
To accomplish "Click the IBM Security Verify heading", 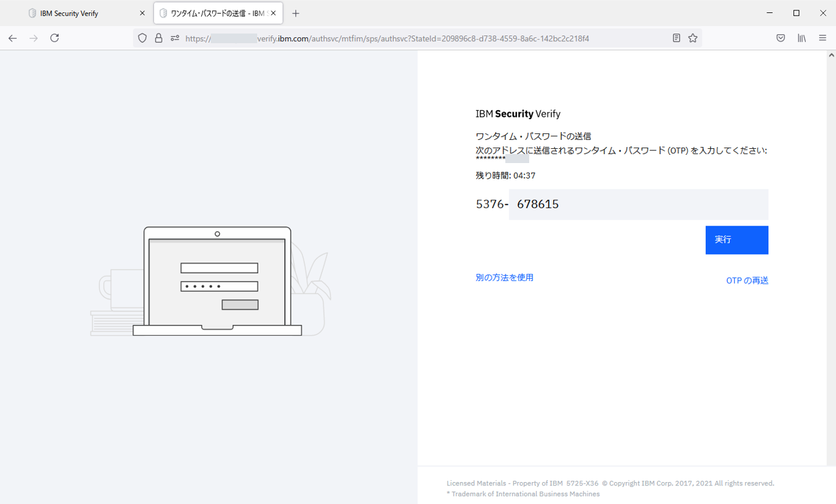I will click(x=518, y=114).
